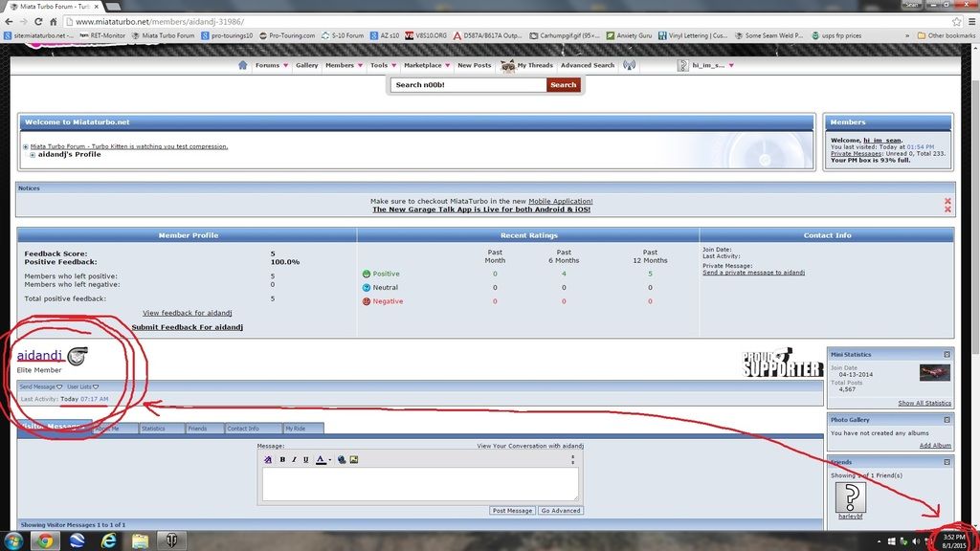Switch to the My Ride tab
The width and height of the screenshot is (980, 551).
click(x=303, y=429)
